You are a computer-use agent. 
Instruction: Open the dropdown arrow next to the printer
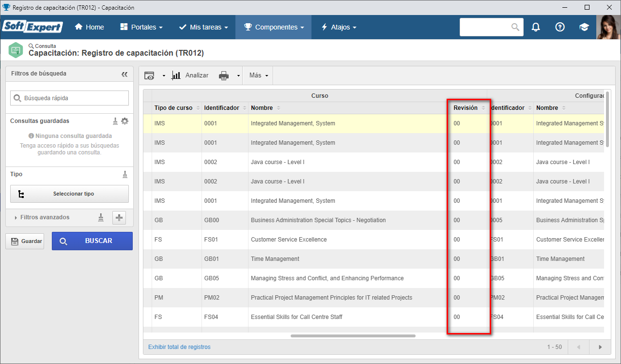coord(238,76)
